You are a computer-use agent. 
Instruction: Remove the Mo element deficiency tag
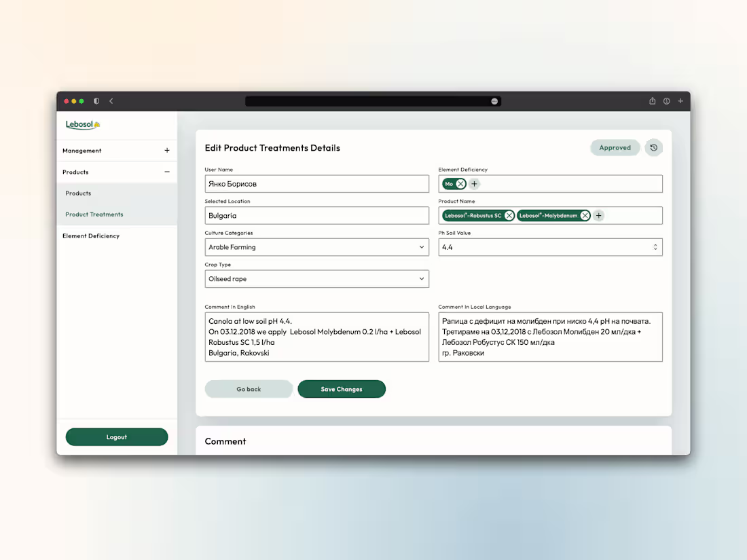[x=461, y=183]
